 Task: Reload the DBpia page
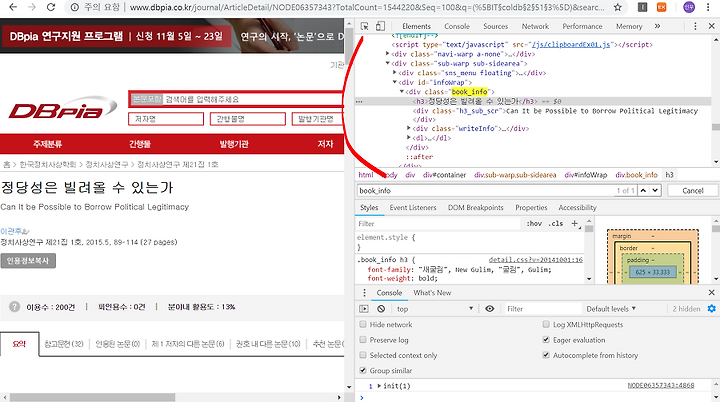pyautogui.click(x=51, y=7)
